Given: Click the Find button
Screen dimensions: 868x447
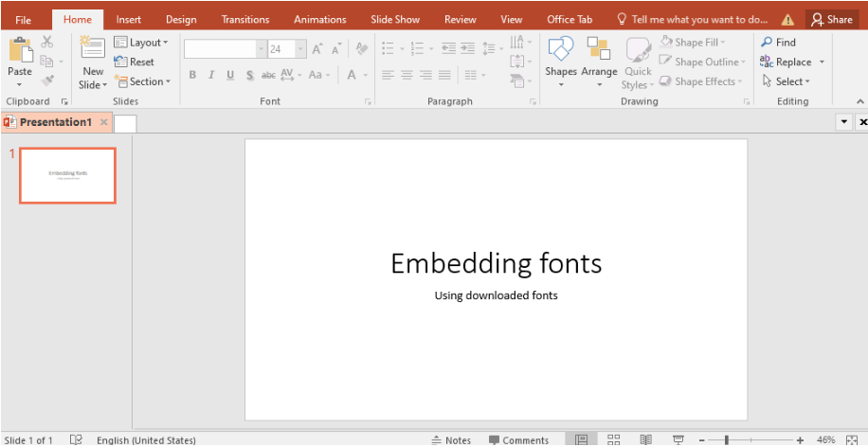Looking at the screenshot, I should [778, 43].
